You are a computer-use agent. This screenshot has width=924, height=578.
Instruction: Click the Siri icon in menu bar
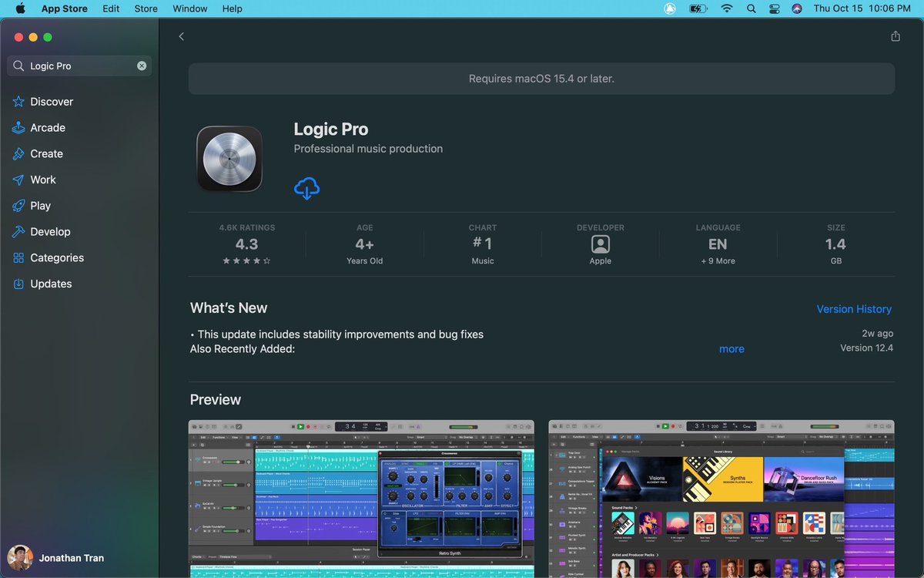797,8
